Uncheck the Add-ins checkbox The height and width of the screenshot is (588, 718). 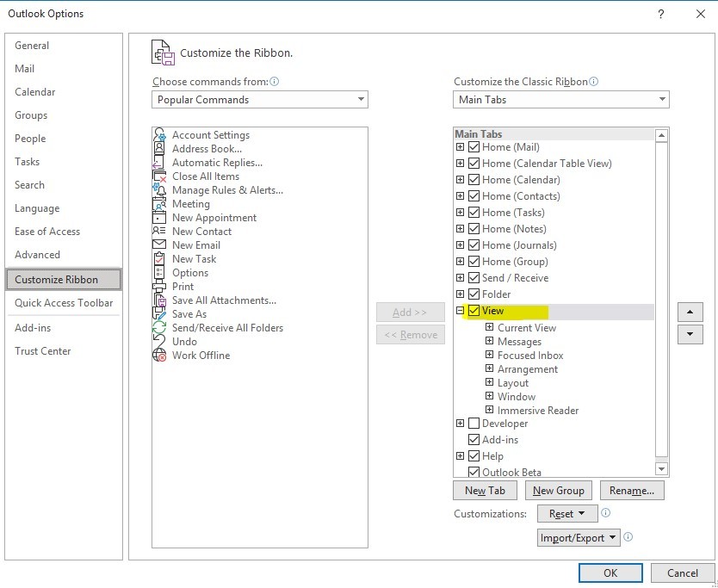(474, 440)
